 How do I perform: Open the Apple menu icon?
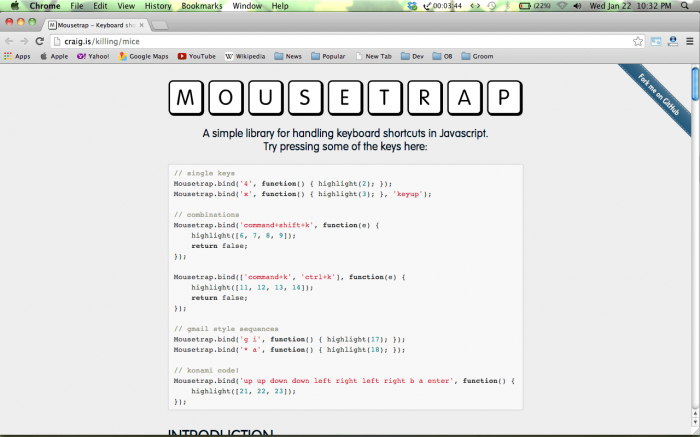[x=15, y=6]
